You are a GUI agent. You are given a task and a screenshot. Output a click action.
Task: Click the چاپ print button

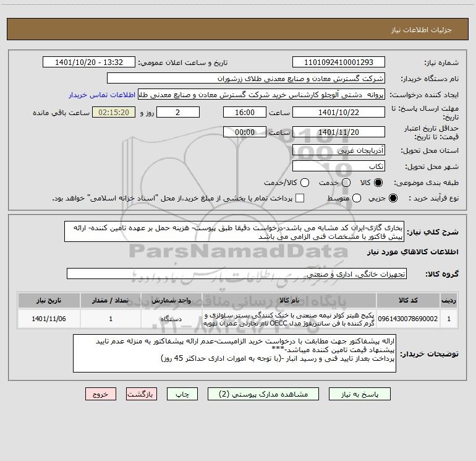tap(182, 394)
